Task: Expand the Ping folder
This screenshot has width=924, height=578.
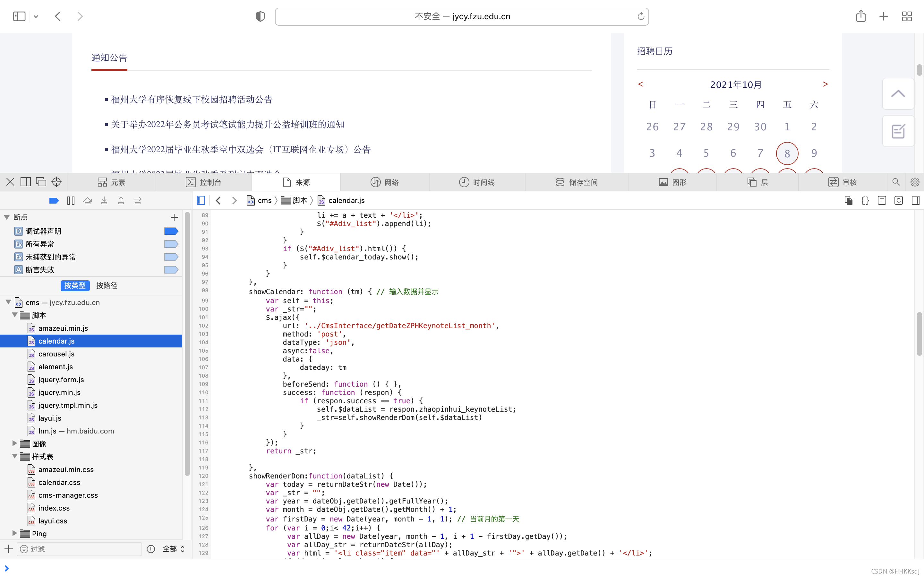Action: pyautogui.click(x=14, y=533)
